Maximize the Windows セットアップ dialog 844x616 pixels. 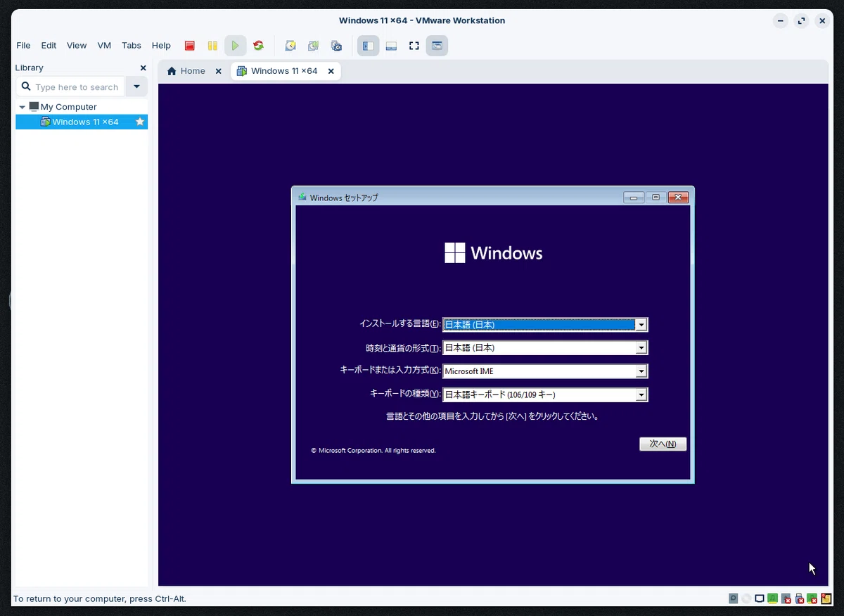coord(656,198)
